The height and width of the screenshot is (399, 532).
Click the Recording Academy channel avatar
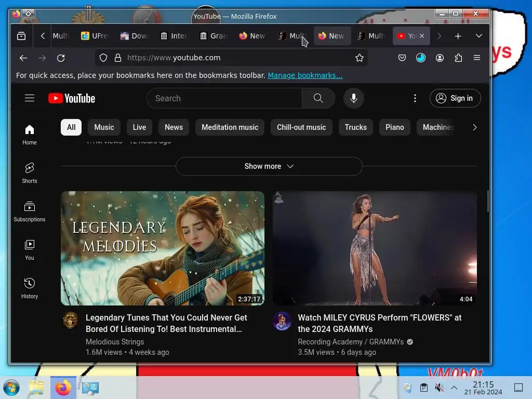(282, 321)
